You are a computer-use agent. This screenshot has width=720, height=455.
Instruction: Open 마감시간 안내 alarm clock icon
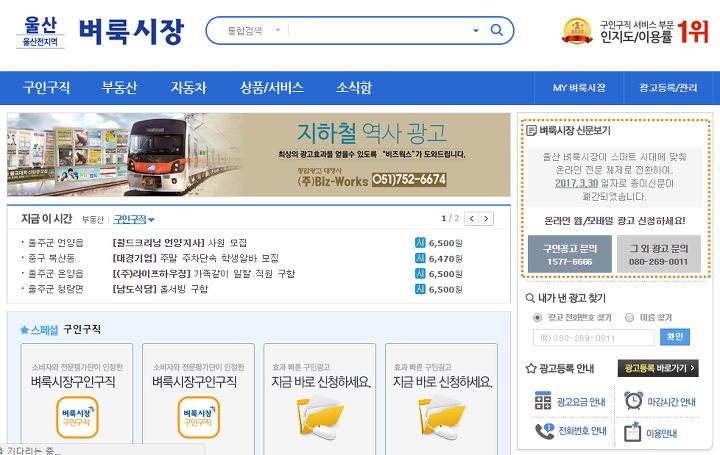pos(634,401)
